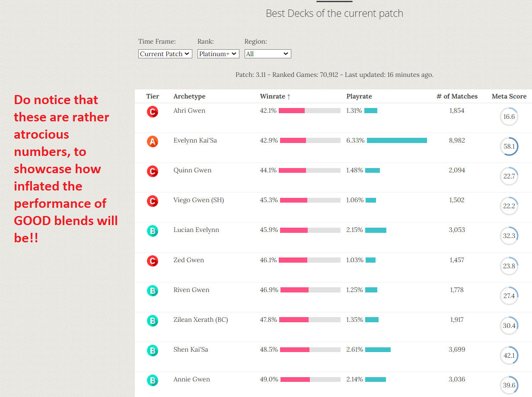Click the 49.0% winrate bar for Annie Gwen
Viewport: 532px width, 397px height.
[x=310, y=379]
